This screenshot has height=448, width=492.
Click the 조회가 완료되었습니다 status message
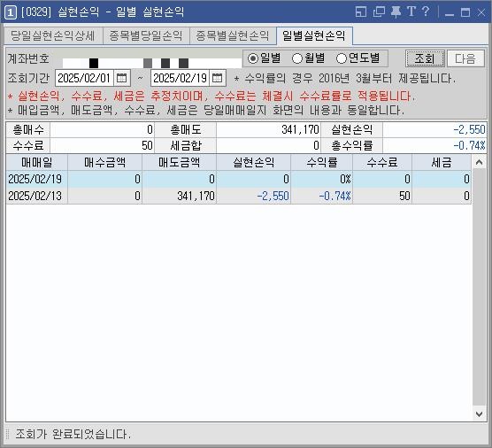[x=73, y=434]
